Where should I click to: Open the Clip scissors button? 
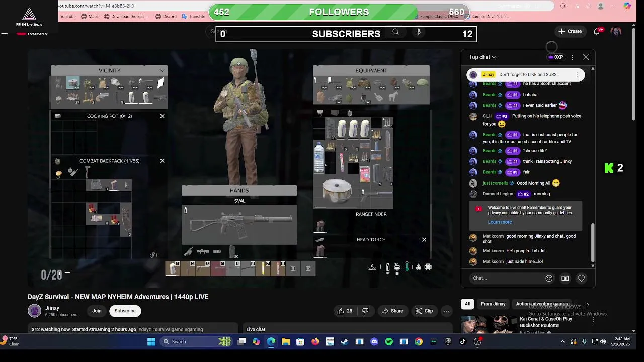point(424,311)
